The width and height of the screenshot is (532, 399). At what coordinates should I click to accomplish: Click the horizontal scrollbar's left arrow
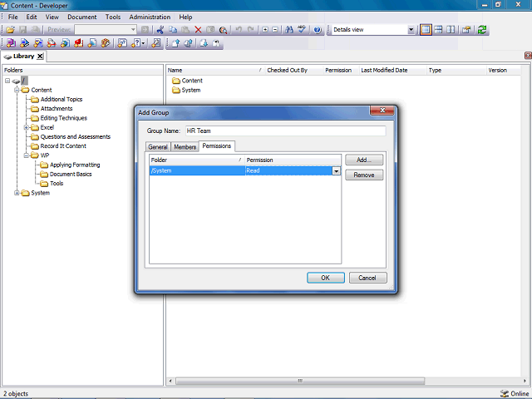click(x=170, y=381)
